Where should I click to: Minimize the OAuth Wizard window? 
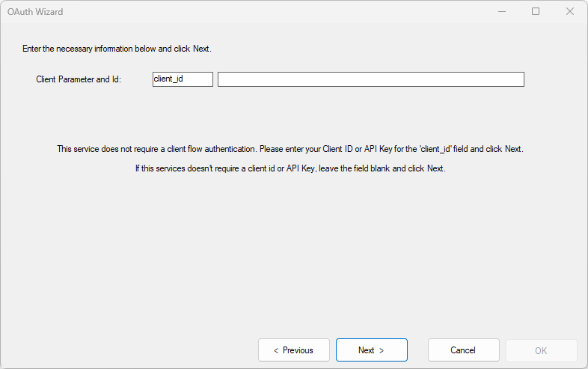click(500, 11)
